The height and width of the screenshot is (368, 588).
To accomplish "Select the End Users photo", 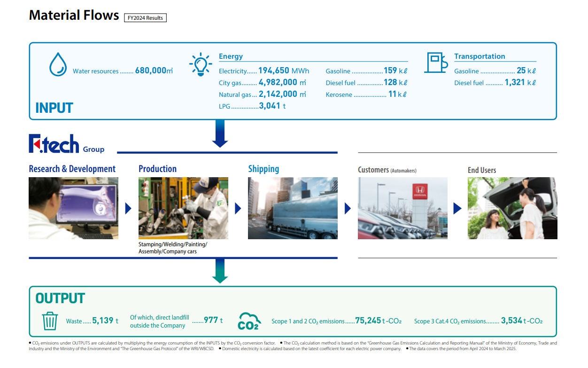I will 512,208.
